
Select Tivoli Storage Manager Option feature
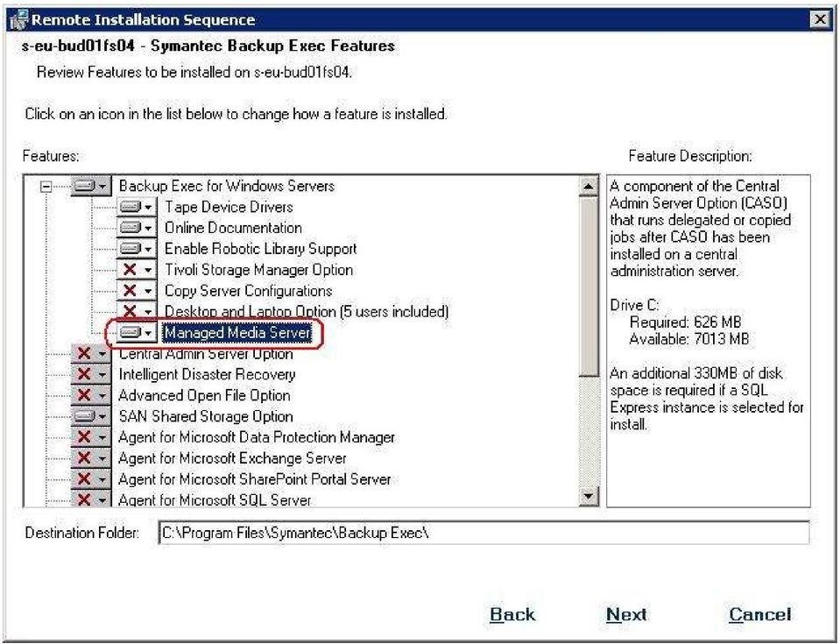point(258,270)
